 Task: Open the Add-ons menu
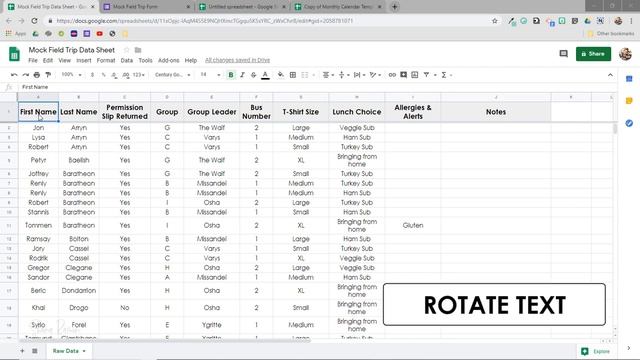click(169, 60)
